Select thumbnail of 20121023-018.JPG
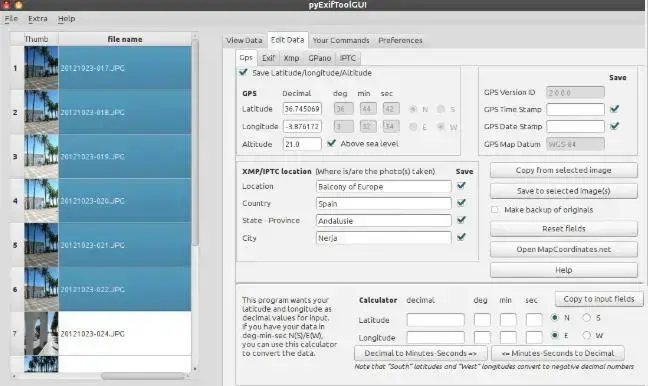 pos(41,112)
